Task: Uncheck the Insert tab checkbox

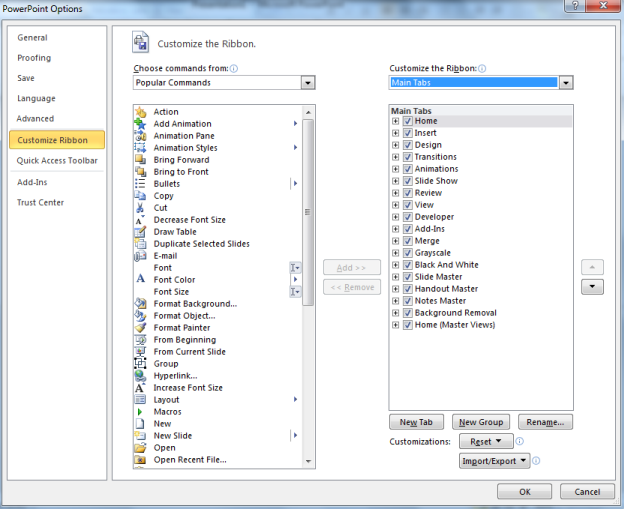Action: (408, 133)
